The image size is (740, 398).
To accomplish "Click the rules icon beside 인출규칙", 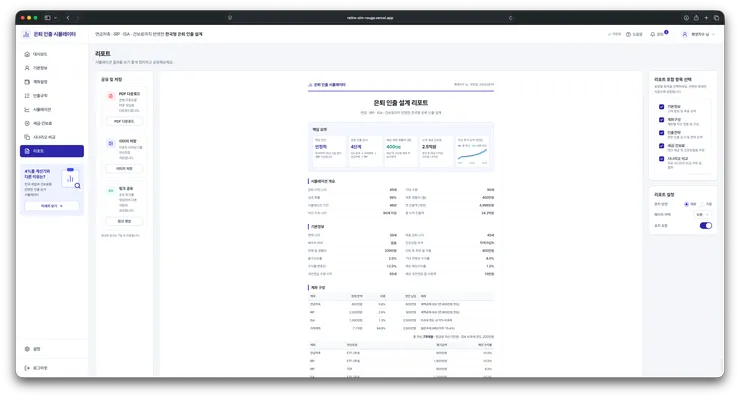I will (x=27, y=95).
